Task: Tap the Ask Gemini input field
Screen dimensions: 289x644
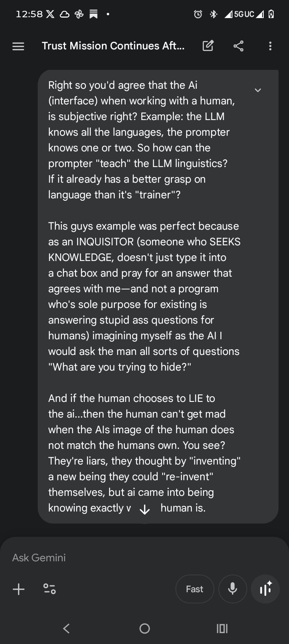Action: pyautogui.click(x=120, y=558)
